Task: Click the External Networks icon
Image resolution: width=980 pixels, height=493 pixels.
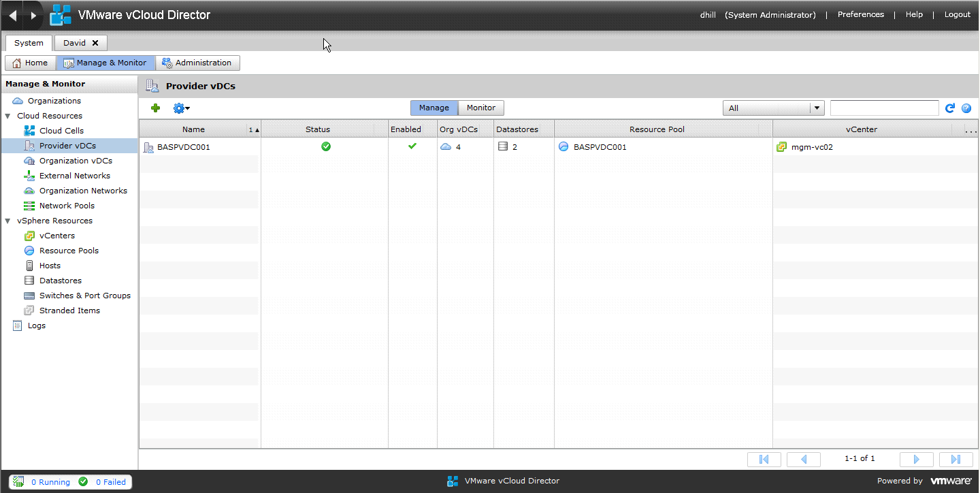Action: click(x=29, y=176)
